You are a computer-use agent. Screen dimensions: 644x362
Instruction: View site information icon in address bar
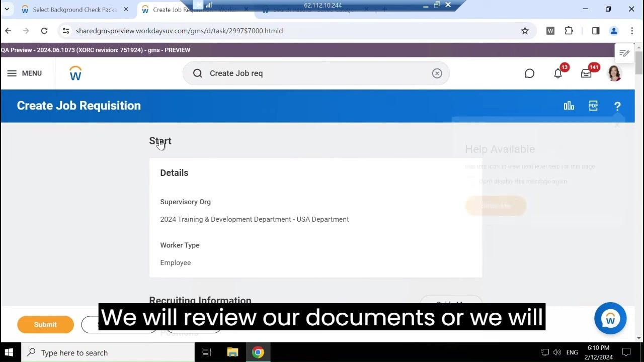[66, 31]
